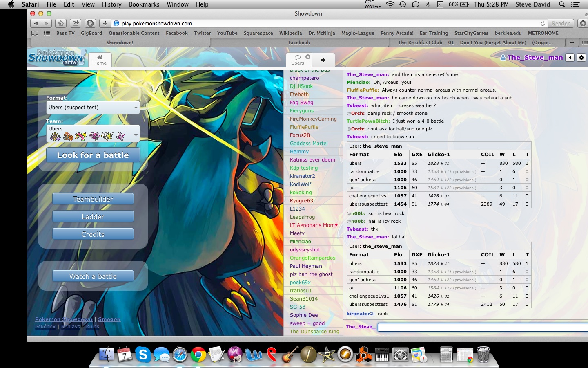Click Look for a battle
The image size is (588, 368).
93,155
